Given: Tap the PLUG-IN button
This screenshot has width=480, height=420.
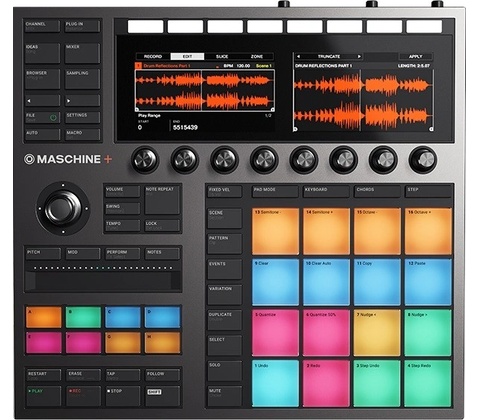Looking at the screenshot, I should pos(82,26).
